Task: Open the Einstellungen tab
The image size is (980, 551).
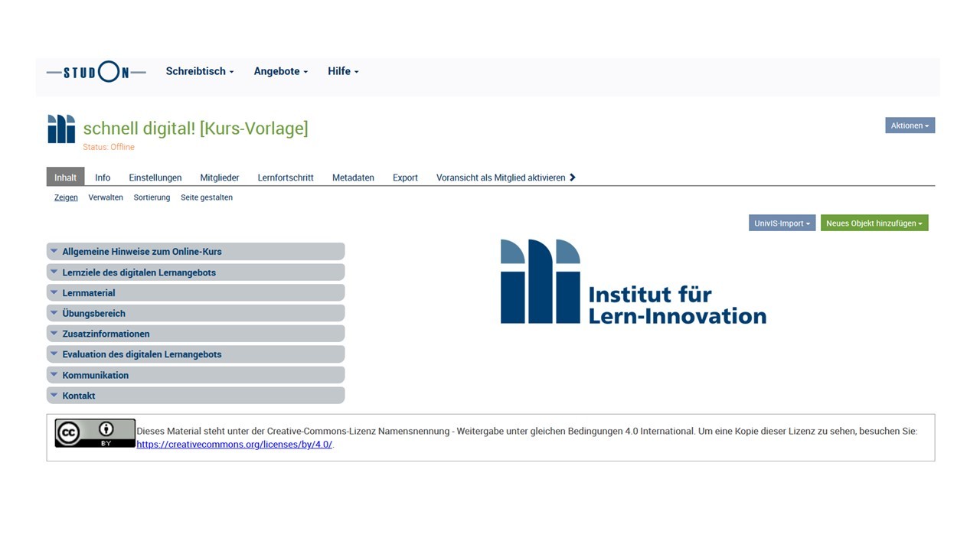Action: point(155,178)
